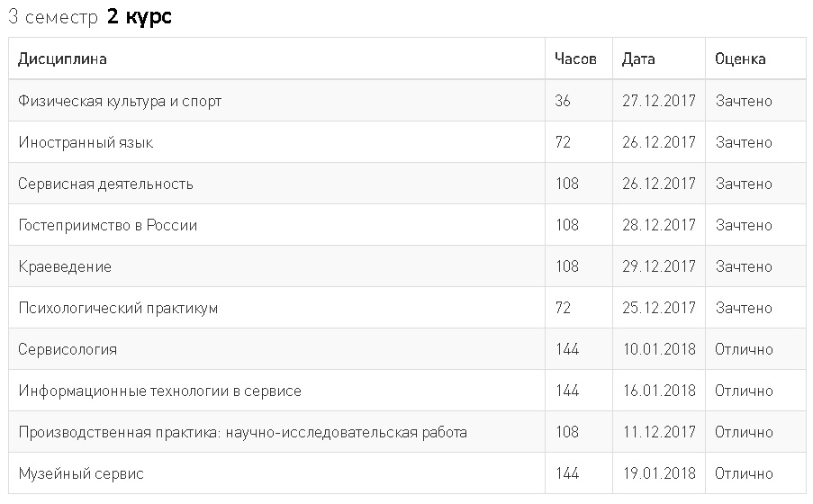
Task: Click the Дисциплина column header
Action: click(62, 59)
